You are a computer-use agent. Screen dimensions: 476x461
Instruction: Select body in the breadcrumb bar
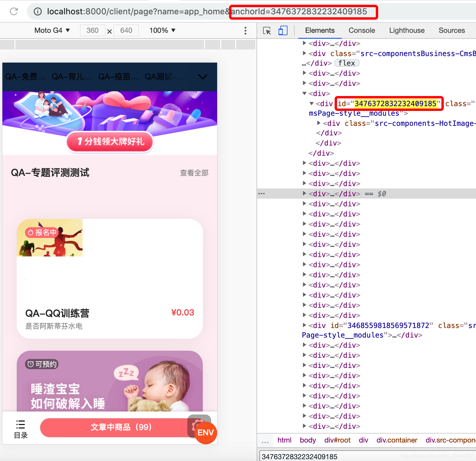tap(308, 440)
